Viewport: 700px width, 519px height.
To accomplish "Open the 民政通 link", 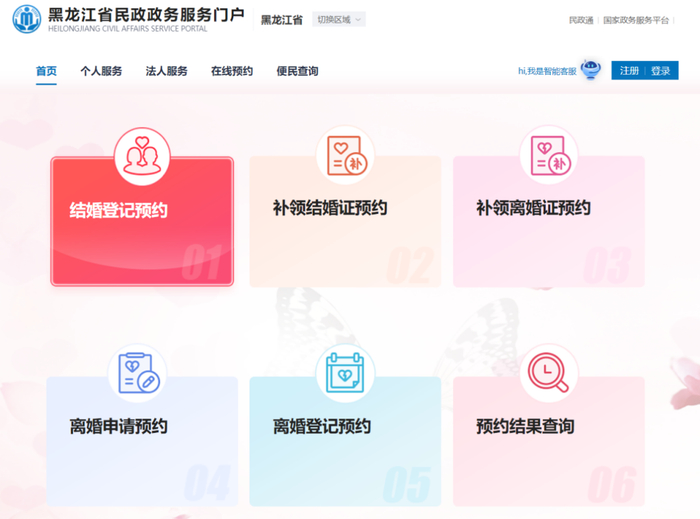I will pos(581,20).
